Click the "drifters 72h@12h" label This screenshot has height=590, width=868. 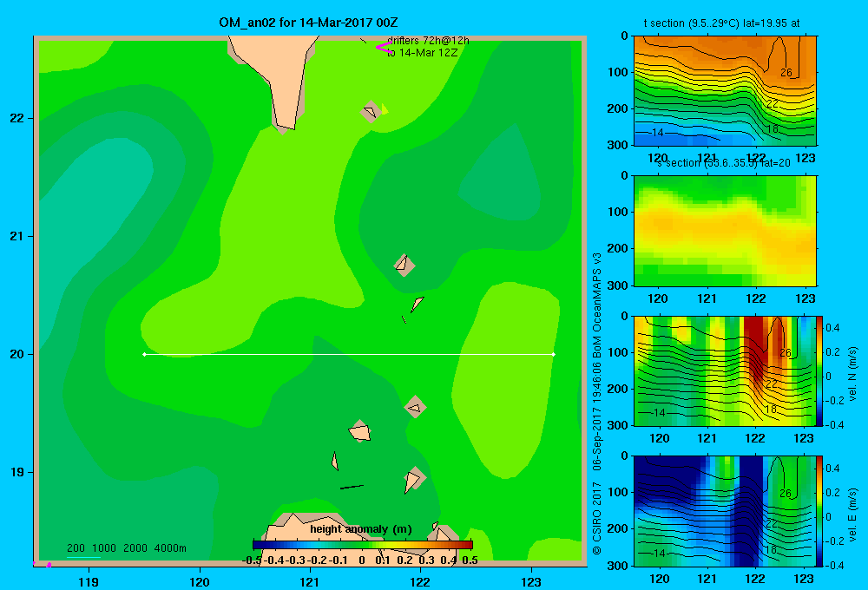(428, 41)
